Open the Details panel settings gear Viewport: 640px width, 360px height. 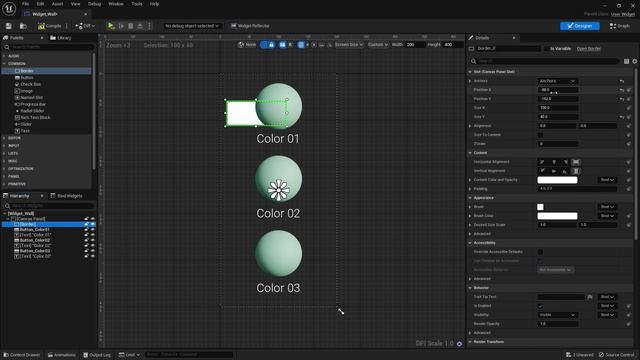[x=635, y=61]
